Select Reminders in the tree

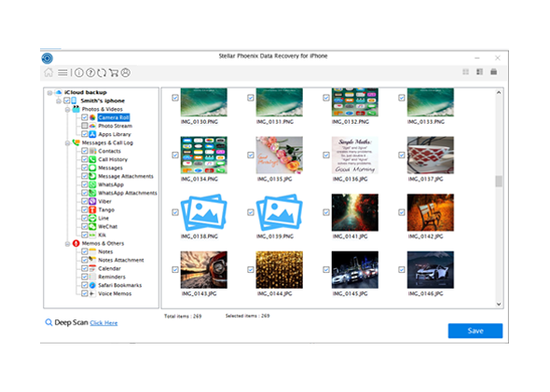112,277
